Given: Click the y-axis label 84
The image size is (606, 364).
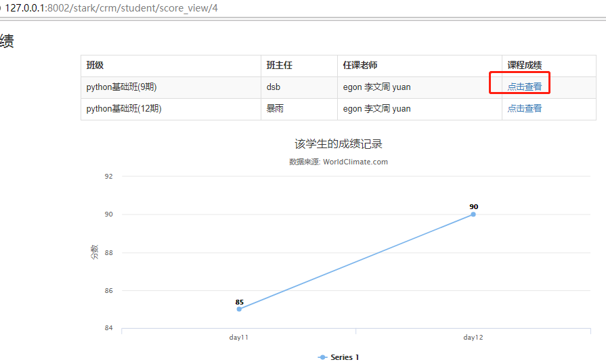Looking at the screenshot, I should 108,328.
